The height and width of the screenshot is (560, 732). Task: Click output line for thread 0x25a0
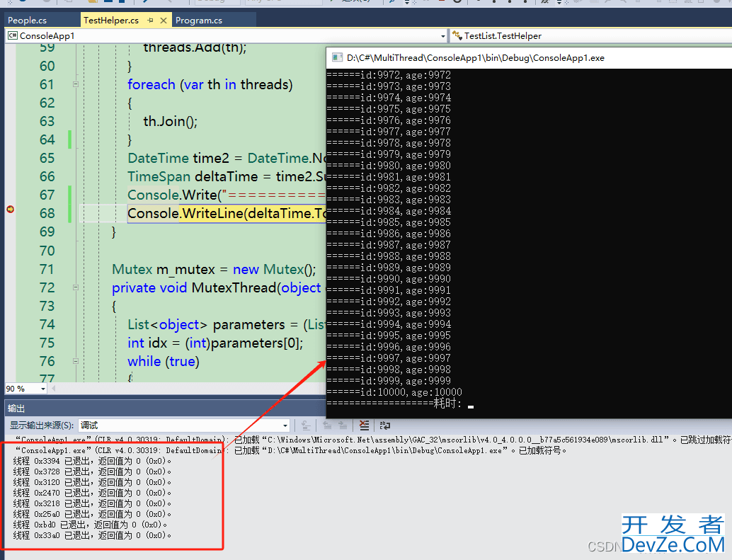[x=93, y=514]
